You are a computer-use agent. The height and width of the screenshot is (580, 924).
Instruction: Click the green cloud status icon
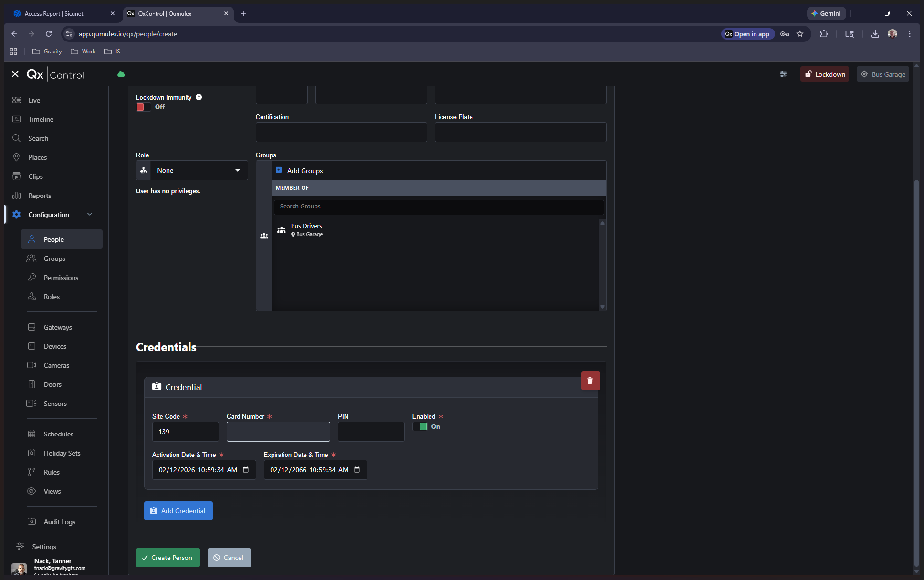click(121, 74)
